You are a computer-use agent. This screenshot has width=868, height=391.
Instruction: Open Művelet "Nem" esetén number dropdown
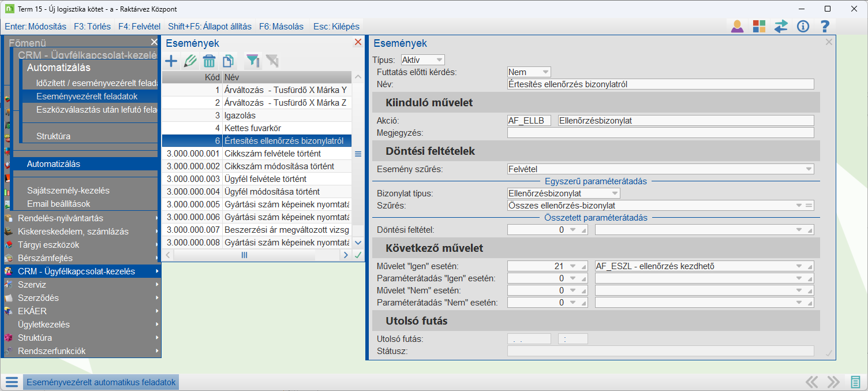[x=573, y=291]
